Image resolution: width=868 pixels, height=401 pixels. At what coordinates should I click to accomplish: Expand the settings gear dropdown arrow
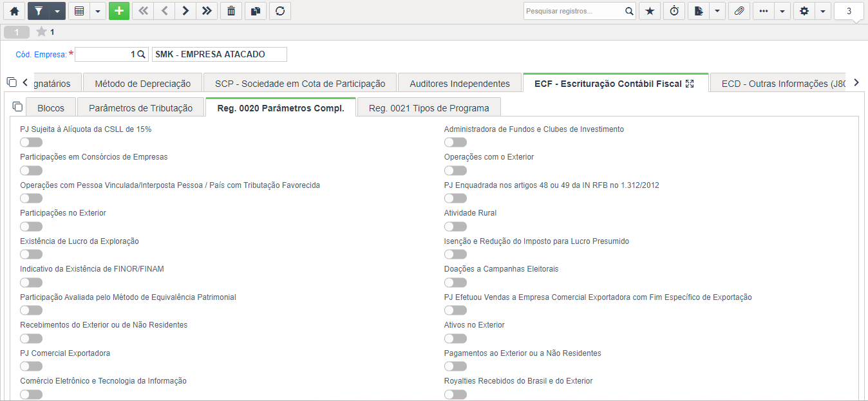[x=824, y=11]
